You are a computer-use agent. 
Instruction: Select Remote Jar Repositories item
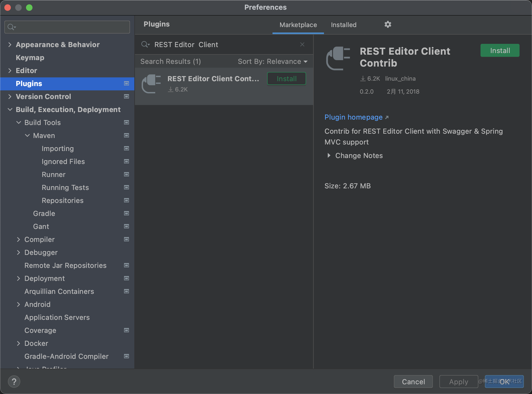click(x=65, y=265)
